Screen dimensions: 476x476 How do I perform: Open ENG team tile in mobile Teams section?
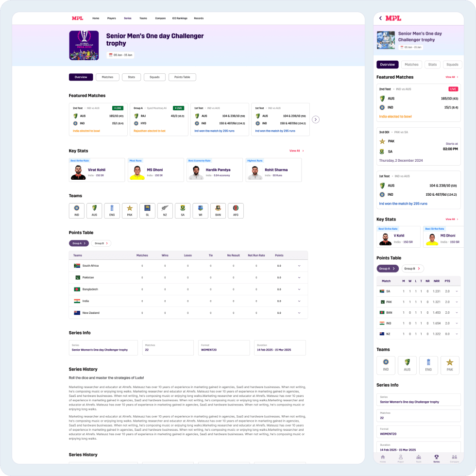(x=428, y=365)
